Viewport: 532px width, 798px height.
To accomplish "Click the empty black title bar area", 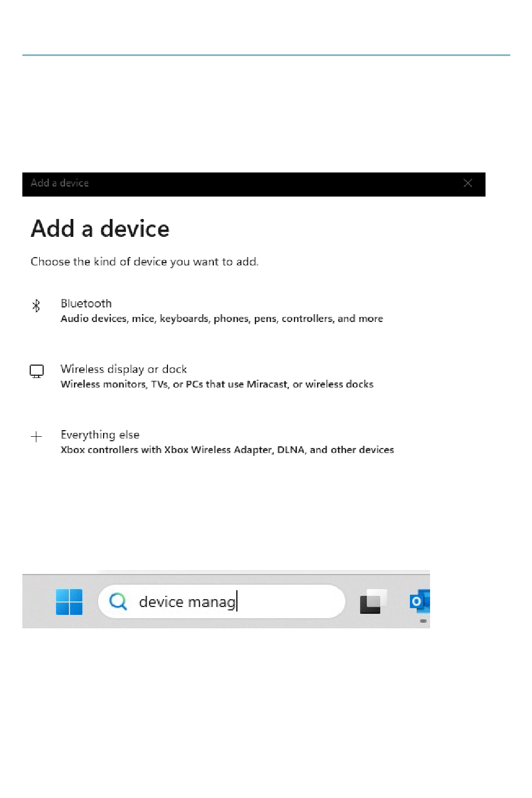I will pyautogui.click(x=274, y=184).
